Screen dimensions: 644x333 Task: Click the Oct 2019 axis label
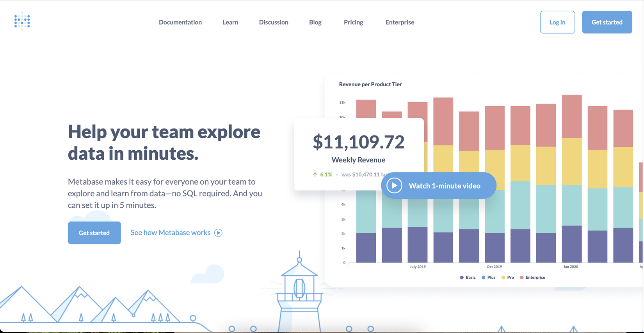[x=494, y=267]
